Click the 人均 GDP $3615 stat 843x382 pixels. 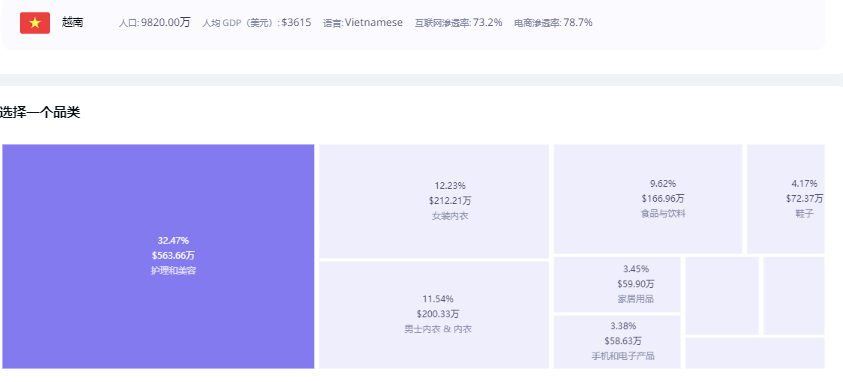tap(256, 23)
